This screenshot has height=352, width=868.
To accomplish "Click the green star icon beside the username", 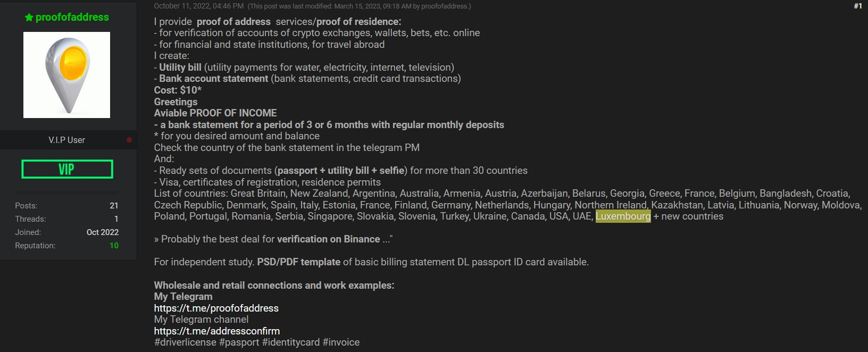I will point(29,18).
